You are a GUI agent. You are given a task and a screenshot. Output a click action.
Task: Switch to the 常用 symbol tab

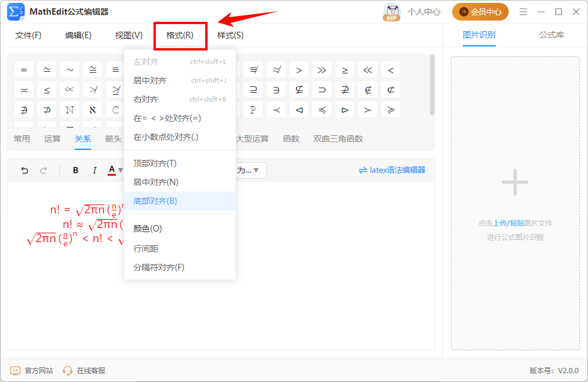tap(22, 139)
